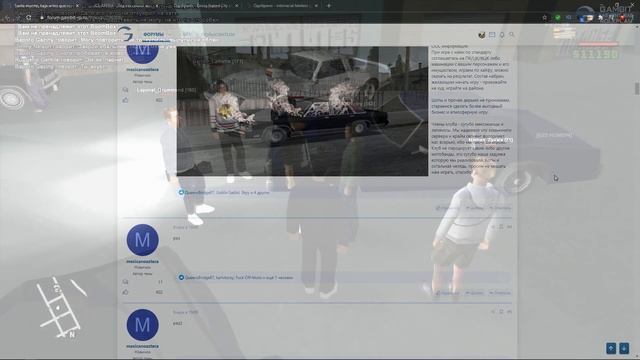The image size is (640, 360).
Task: Click the bookmark icon on "p44" post header
Action: (501, 227)
